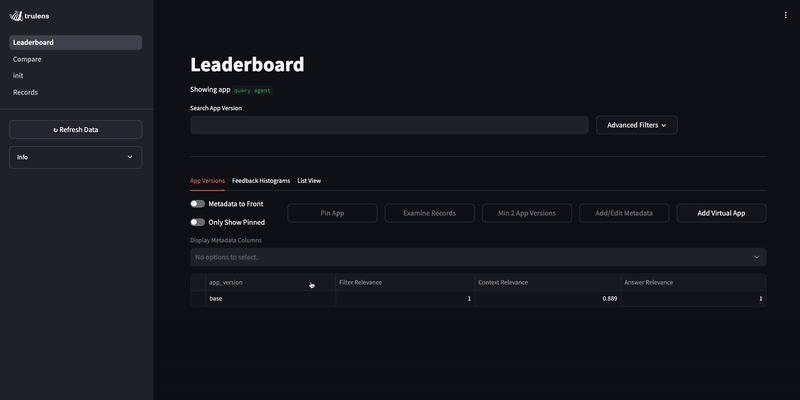Open init page in sidebar

coord(19,76)
